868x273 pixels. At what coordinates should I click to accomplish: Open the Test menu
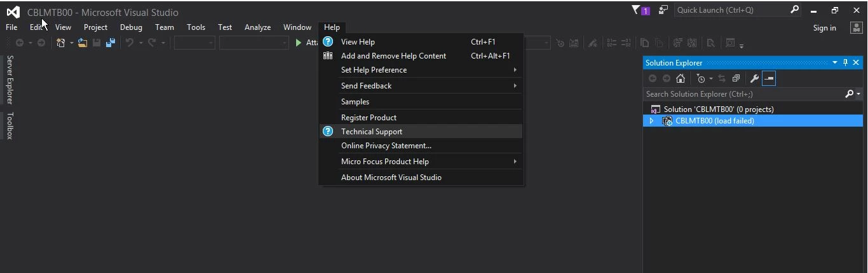tap(225, 27)
